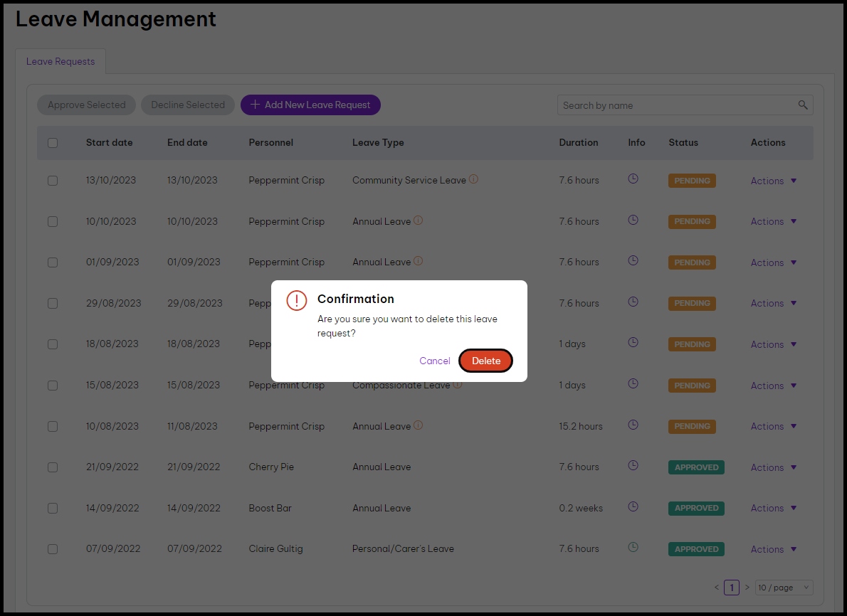Click the Add New Leave Request button
This screenshot has height=616, width=847.
tap(310, 105)
